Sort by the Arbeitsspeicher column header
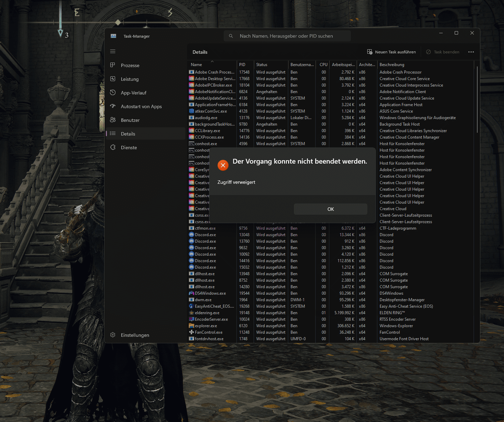Image resolution: width=504 pixels, height=422 pixels. click(x=343, y=65)
